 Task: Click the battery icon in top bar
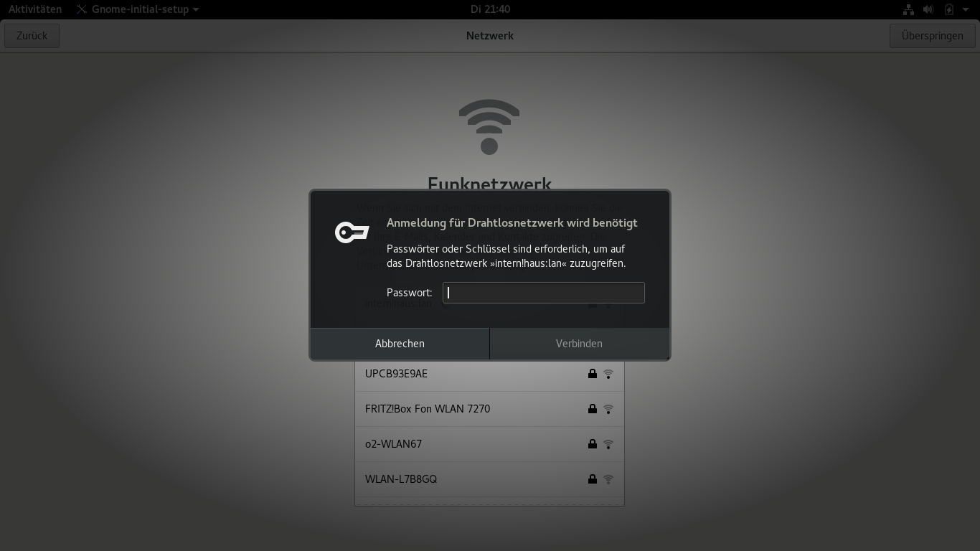[949, 9]
